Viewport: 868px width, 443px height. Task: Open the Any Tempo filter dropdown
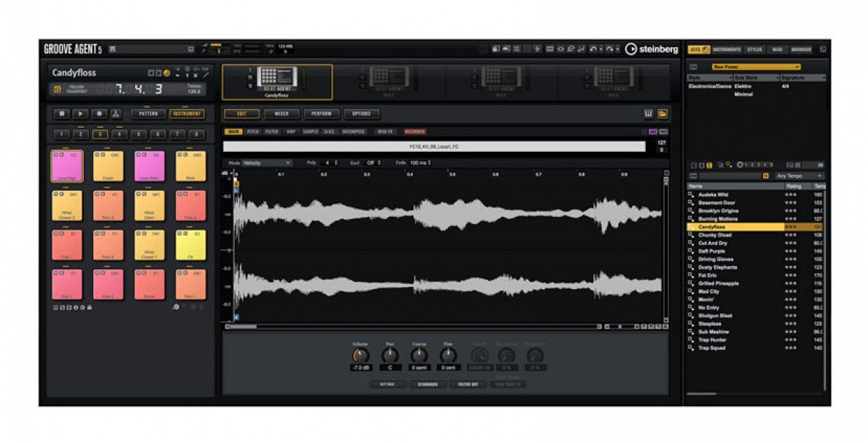click(799, 176)
